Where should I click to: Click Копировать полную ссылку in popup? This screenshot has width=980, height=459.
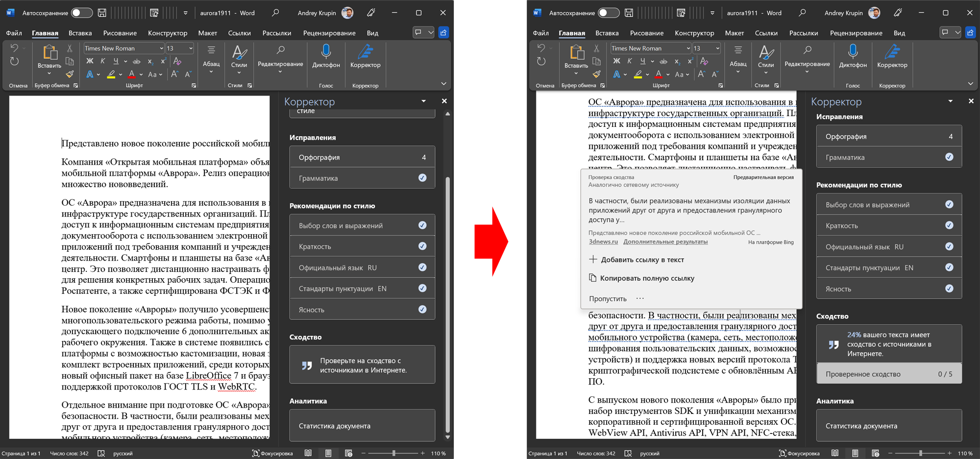click(641, 278)
